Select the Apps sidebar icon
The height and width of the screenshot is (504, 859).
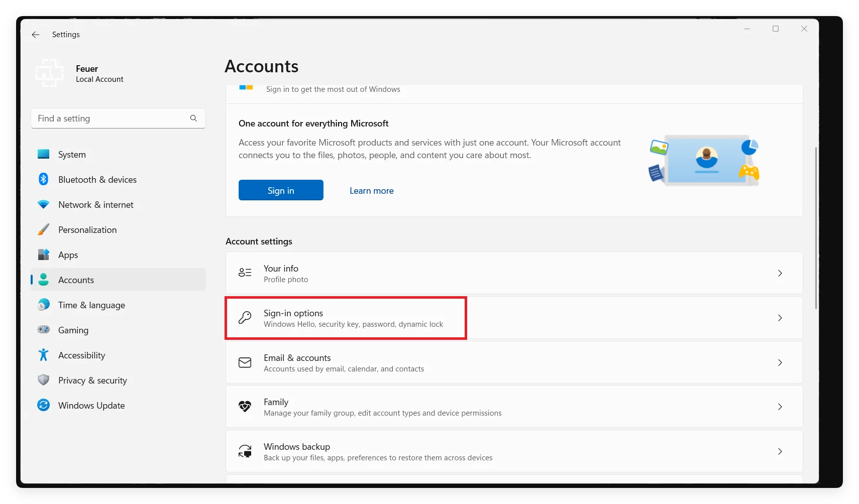[44, 255]
